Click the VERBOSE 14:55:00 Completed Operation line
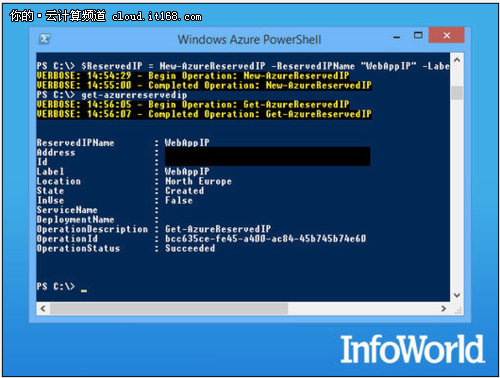This screenshot has width=500, height=378. coord(204,85)
